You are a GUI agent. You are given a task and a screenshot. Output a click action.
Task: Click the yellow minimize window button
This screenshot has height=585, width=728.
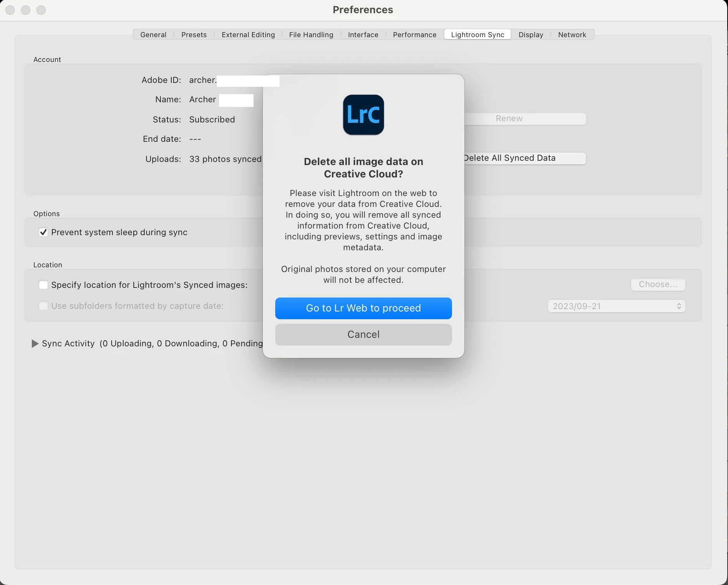click(x=26, y=10)
